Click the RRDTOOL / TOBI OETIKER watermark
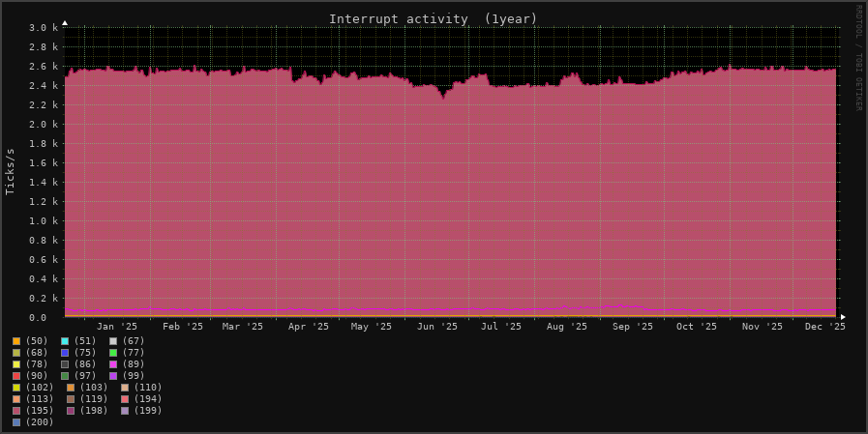Viewport: 868px width, 434px height. click(x=857, y=58)
